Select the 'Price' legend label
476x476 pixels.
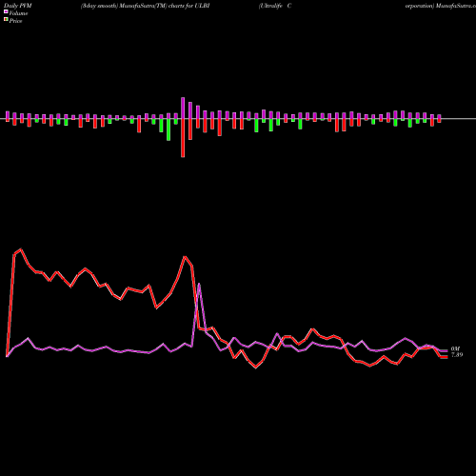[15, 21]
